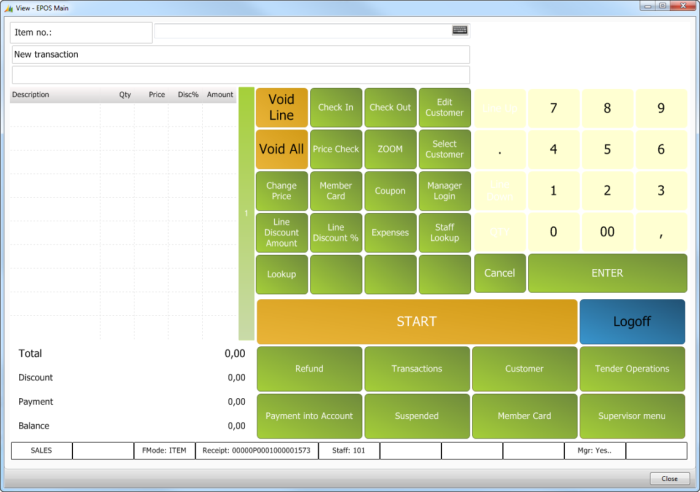The height and width of the screenshot is (492, 700).
Task: Open the Staff Lookup function
Action: pyautogui.click(x=444, y=232)
